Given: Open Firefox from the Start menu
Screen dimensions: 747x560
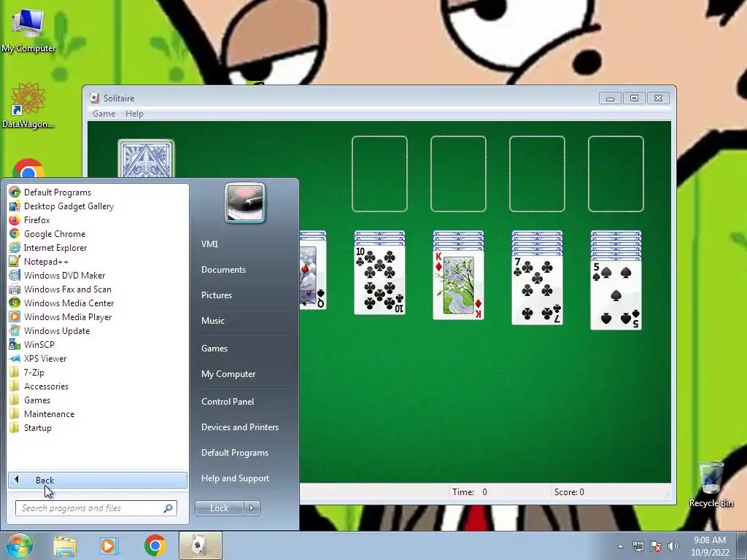Looking at the screenshot, I should (98, 220).
